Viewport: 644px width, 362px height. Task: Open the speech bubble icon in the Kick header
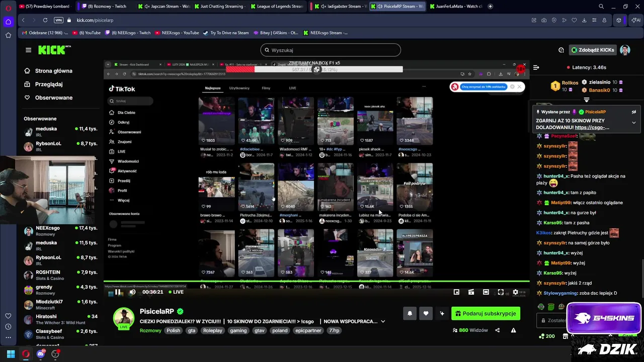coord(561,50)
